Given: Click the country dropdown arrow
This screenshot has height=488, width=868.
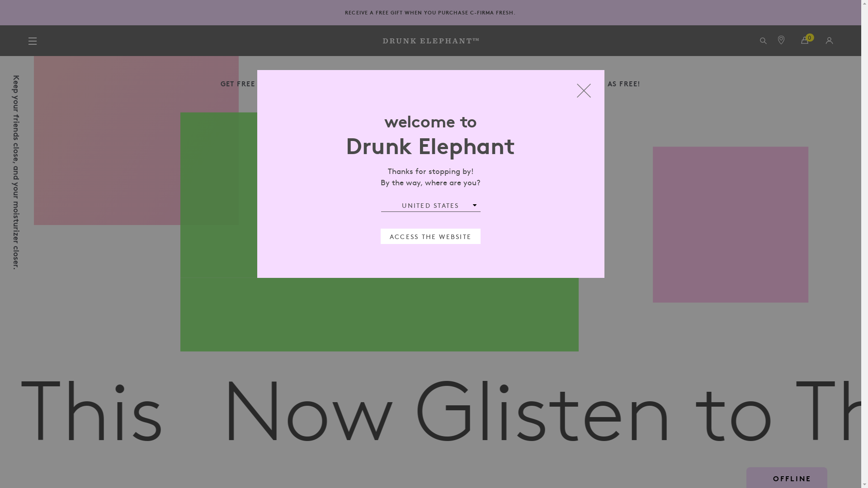Looking at the screenshot, I should point(475,206).
